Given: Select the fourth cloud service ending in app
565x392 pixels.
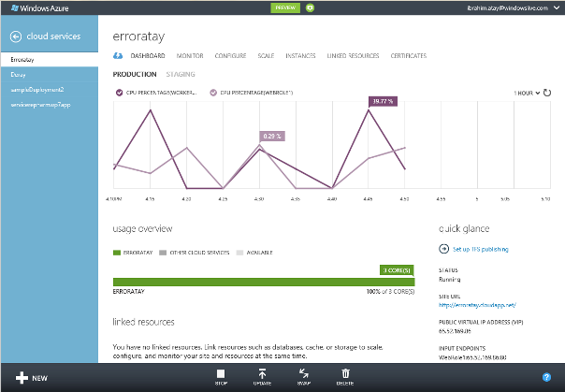Looking at the screenshot, I should (50, 105).
